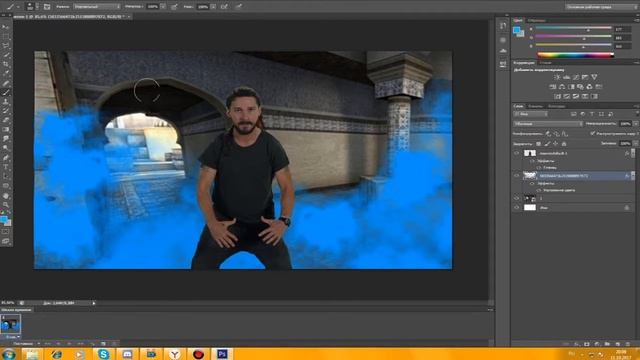
Task: Add an Invert adjustment
Action: tap(558, 96)
